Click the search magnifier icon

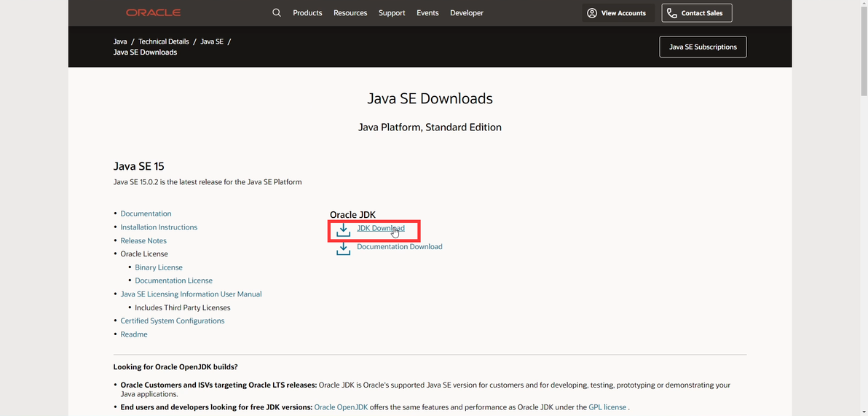coord(277,13)
